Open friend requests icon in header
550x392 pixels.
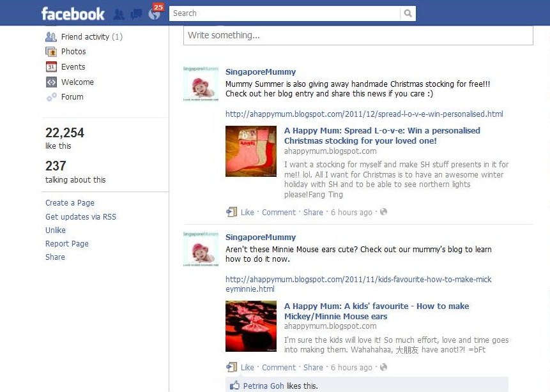(x=119, y=15)
